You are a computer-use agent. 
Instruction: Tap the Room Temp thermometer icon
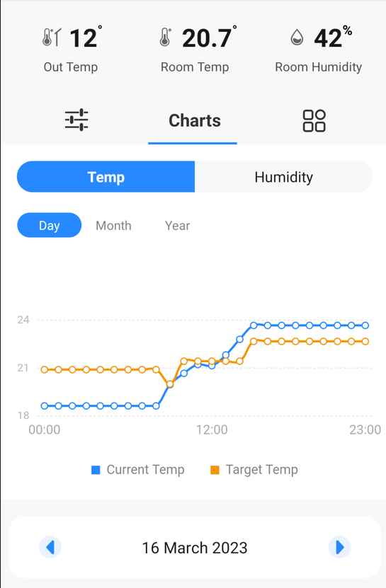pos(165,37)
